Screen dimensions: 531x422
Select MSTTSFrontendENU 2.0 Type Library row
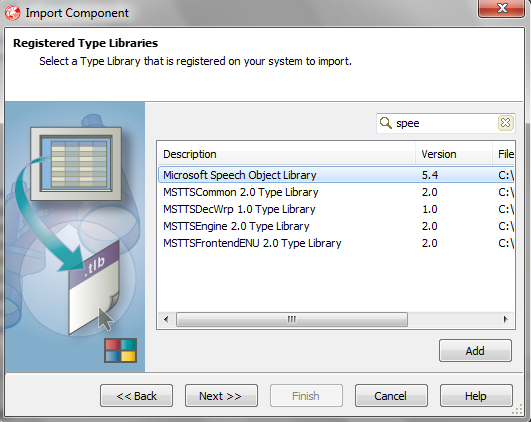click(336, 243)
